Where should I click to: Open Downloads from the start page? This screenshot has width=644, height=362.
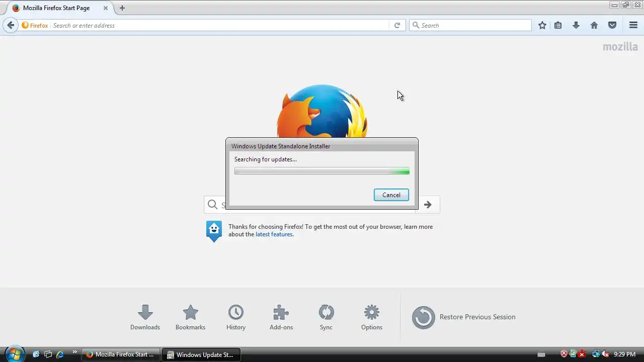[145, 317]
